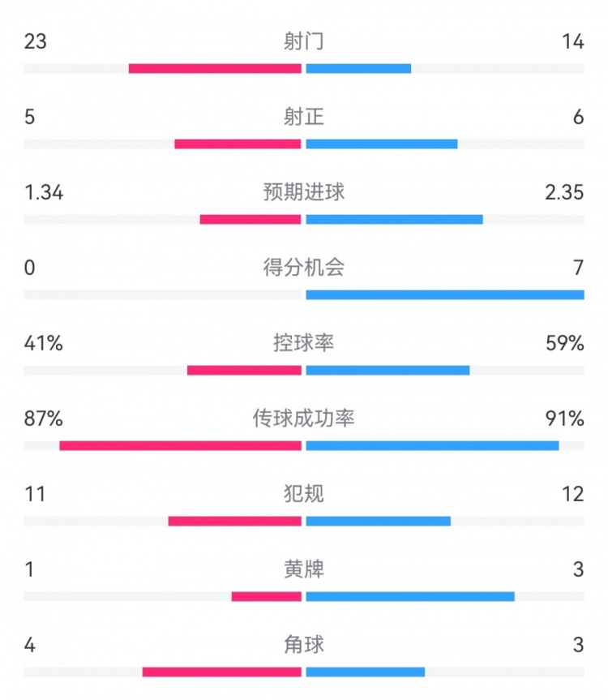This screenshot has height=700, width=608.
Task: Click the 角球 stat label
Action: click(304, 645)
